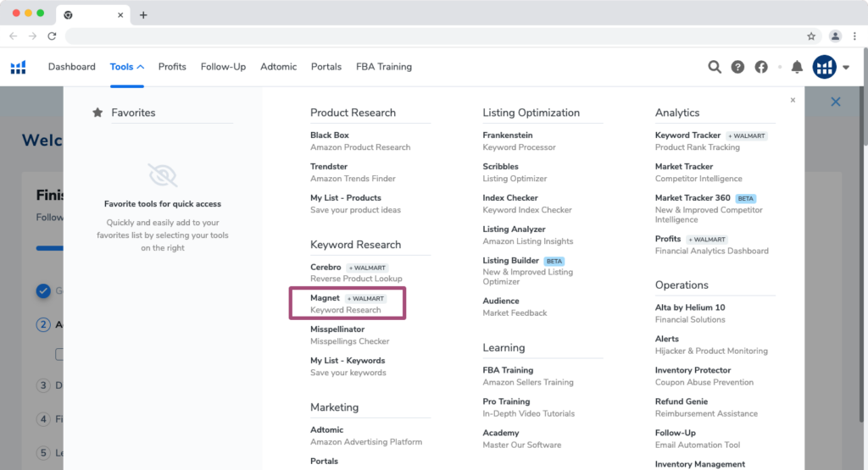Click the account avatar icon
This screenshot has width=868, height=470.
click(x=824, y=67)
